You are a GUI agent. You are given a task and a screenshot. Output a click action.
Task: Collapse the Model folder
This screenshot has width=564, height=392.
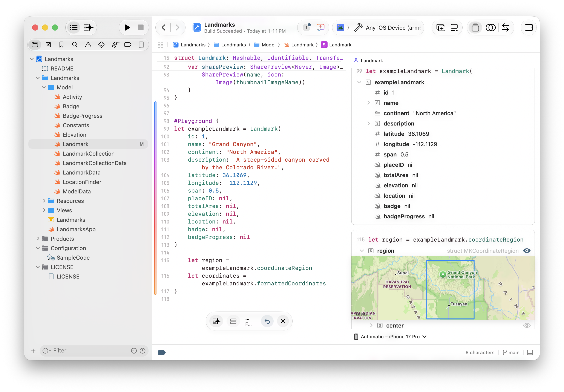44,87
